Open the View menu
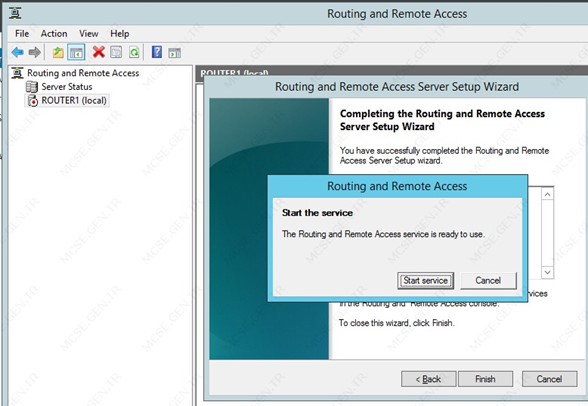 pos(88,34)
